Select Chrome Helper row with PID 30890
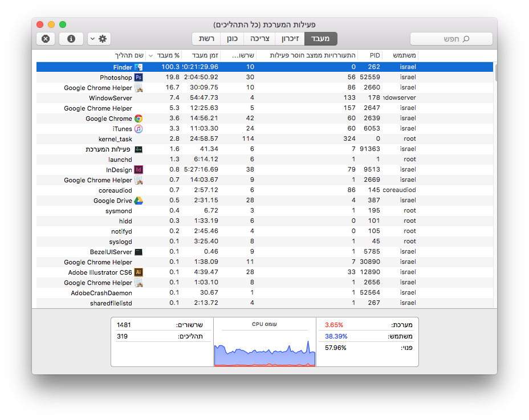 [x=264, y=262]
